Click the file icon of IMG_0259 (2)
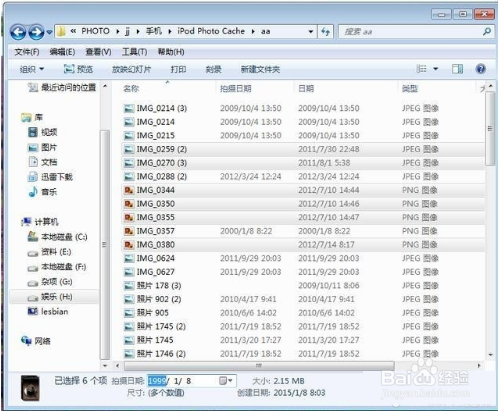 (129, 149)
